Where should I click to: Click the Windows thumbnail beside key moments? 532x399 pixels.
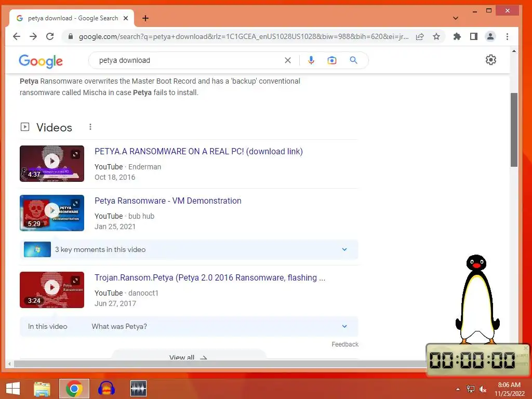tap(37, 249)
